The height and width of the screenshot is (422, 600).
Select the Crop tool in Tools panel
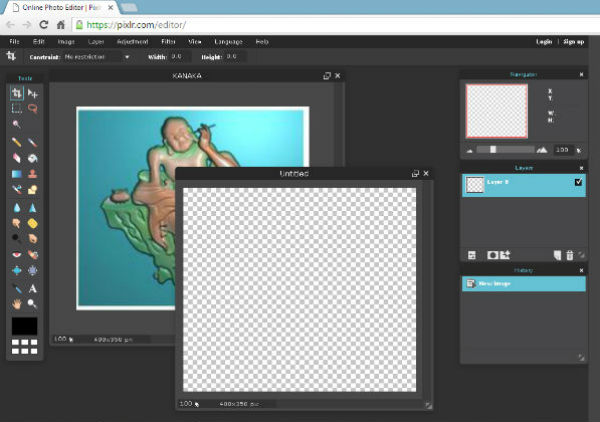(x=16, y=93)
